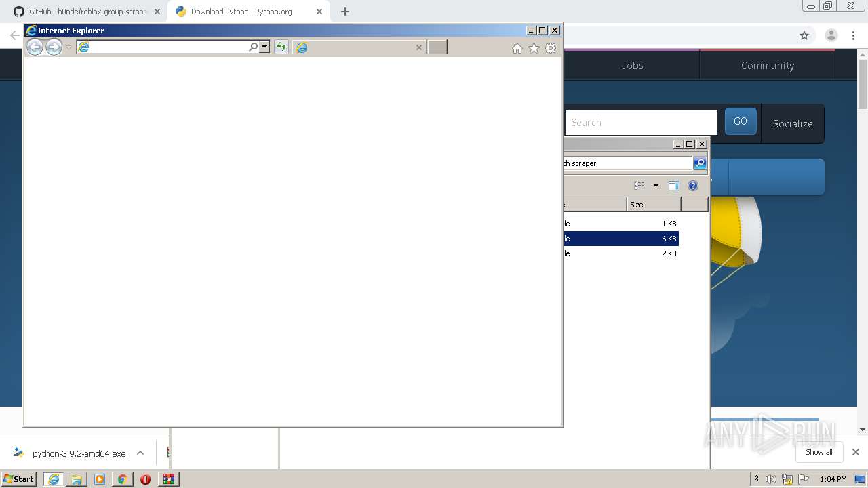Close the GitHub Chrome tab
This screenshot has height=488, width=868.
coord(157,12)
